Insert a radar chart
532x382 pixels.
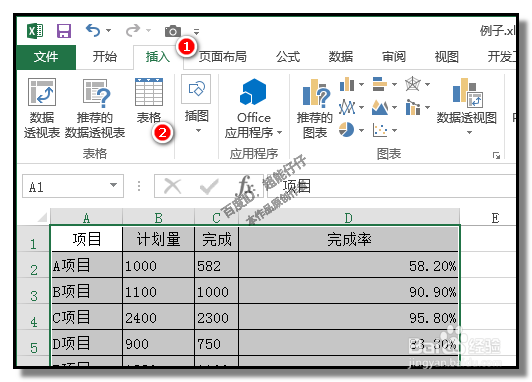pyautogui.click(x=413, y=84)
